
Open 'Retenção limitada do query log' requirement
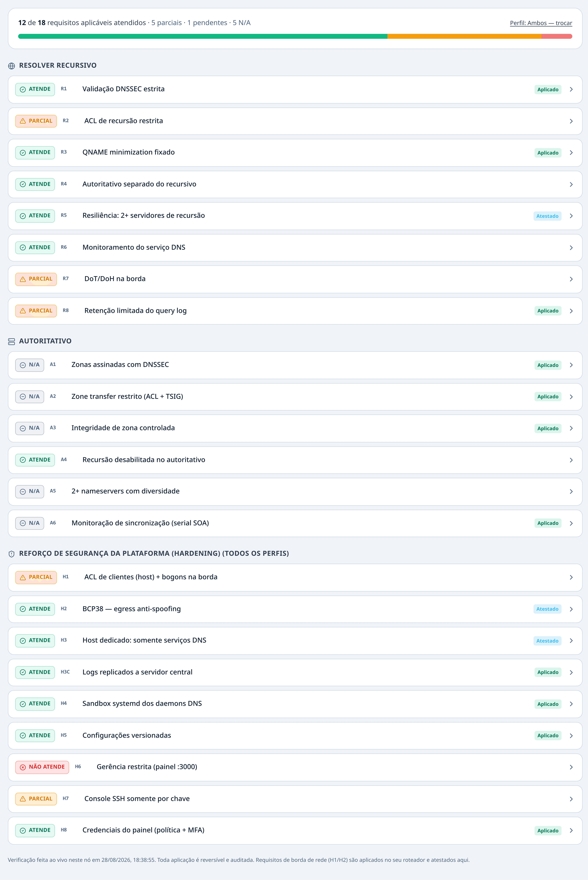click(x=295, y=311)
